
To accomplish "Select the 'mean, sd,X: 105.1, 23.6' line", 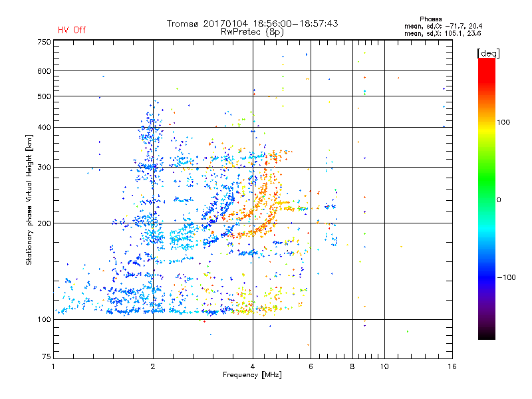I will [x=442, y=33].
